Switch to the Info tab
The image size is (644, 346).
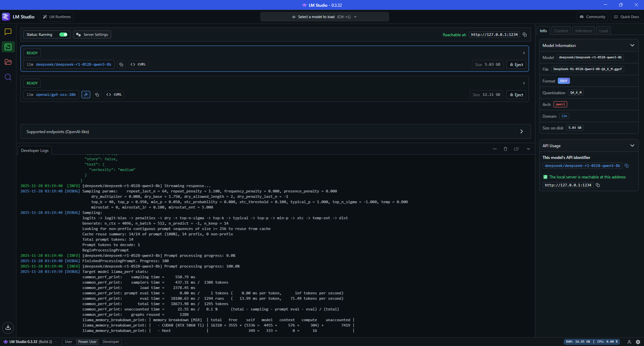[x=543, y=31]
